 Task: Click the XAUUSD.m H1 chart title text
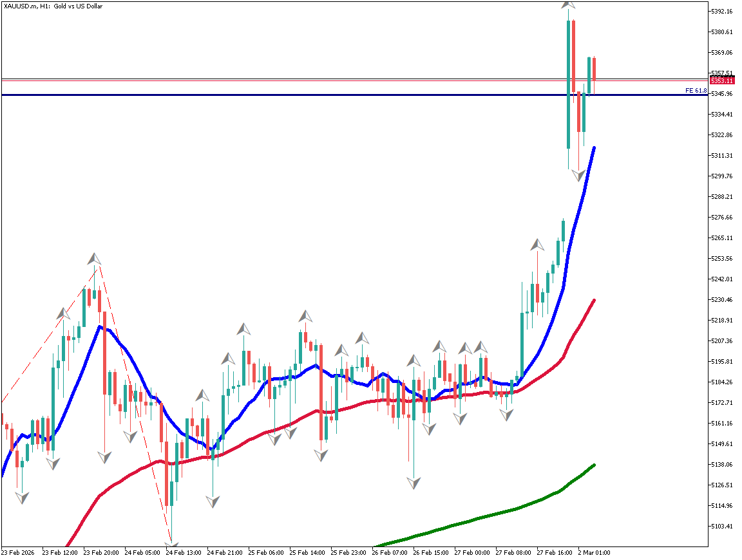(x=53, y=6)
